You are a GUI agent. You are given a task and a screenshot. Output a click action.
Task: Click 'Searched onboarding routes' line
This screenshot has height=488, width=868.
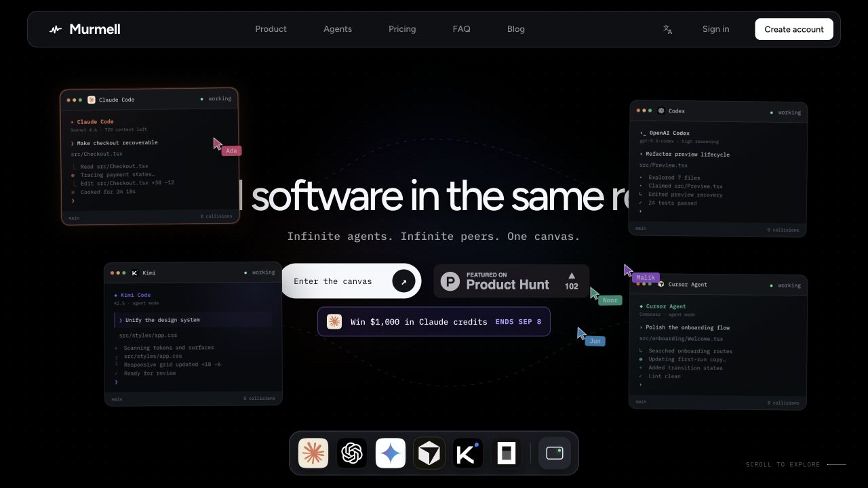[x=690, y=351]
